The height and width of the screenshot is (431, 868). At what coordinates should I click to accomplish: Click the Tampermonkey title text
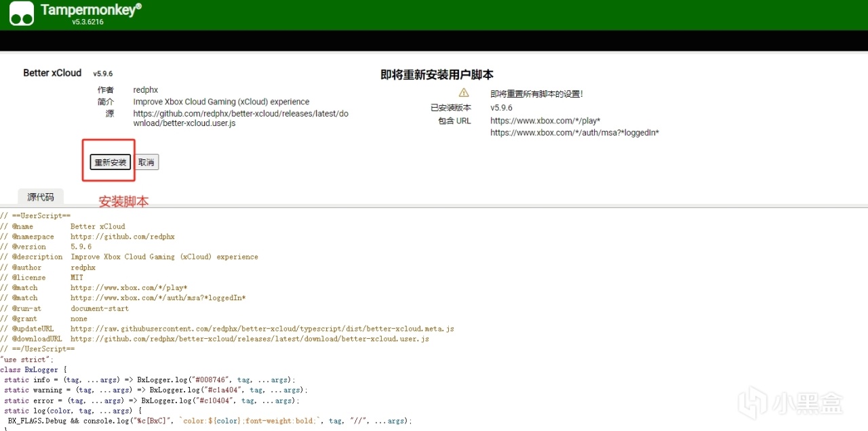click(91, 9)
